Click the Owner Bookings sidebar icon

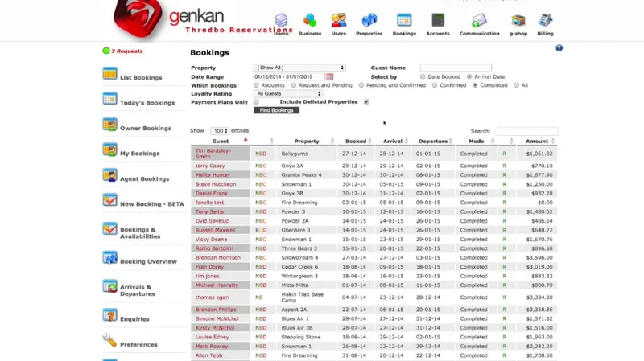[x=109, y=125]
